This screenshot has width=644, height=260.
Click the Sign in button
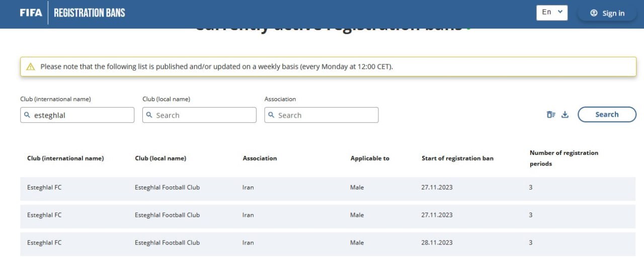(607, 13)
